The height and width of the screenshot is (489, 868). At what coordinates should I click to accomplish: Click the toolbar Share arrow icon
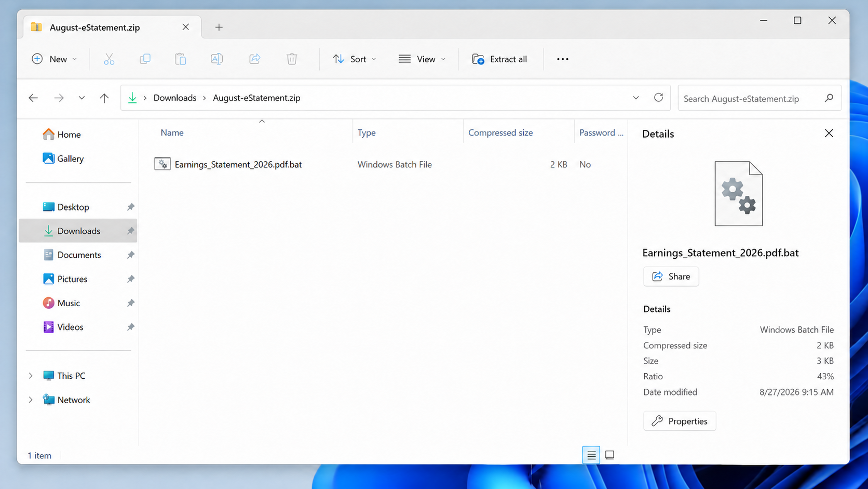click(x=254, y=59)
